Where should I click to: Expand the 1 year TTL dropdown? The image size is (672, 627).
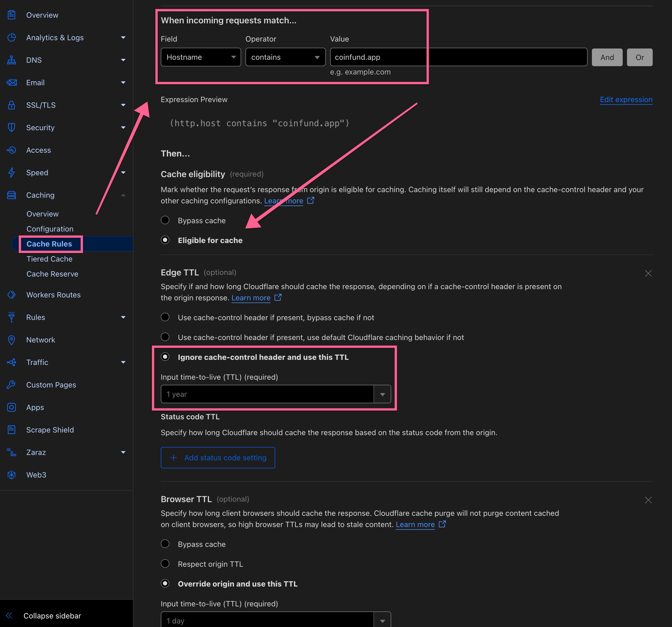tap(382, 394)
